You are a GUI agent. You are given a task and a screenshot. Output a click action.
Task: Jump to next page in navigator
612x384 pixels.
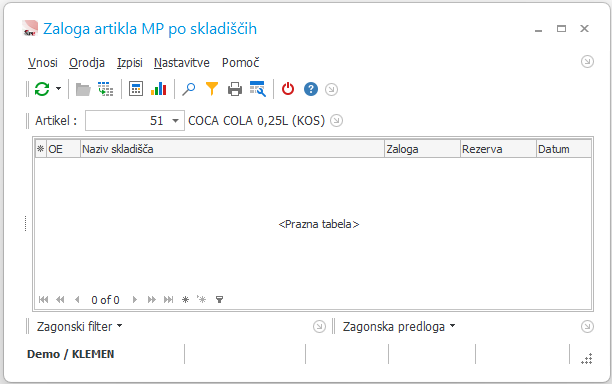151,300
